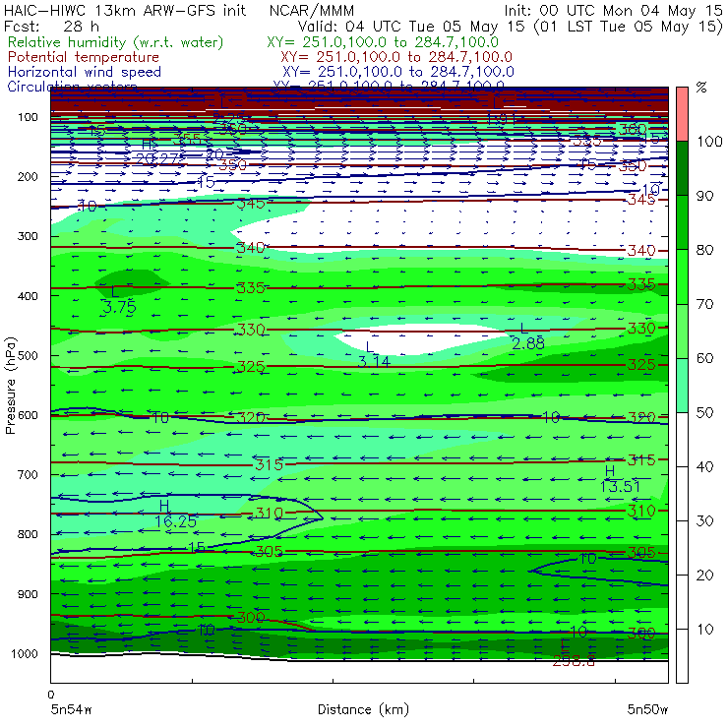Click the 70–80% green colorbar segment

(682, 276)
